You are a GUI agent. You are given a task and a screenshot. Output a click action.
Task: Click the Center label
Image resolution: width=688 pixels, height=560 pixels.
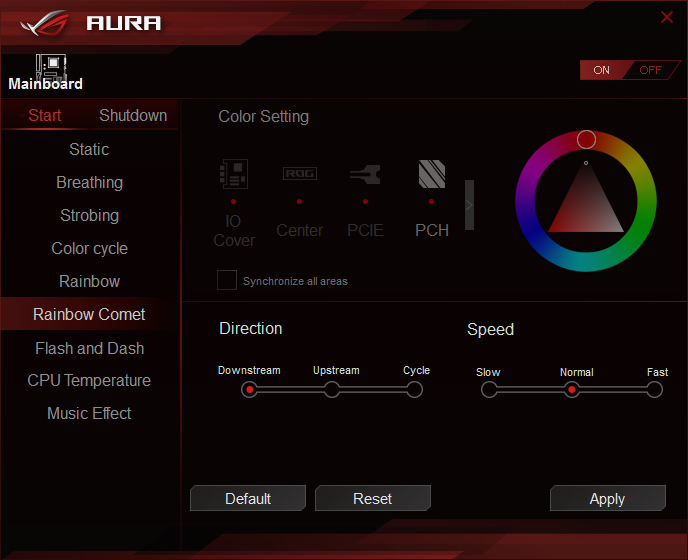[300, 230]
